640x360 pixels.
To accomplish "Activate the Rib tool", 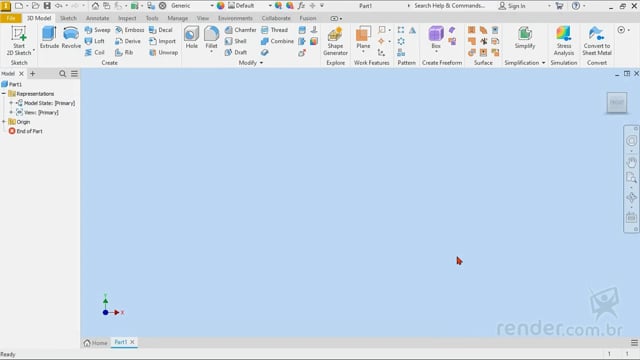I will coord(124,52).
